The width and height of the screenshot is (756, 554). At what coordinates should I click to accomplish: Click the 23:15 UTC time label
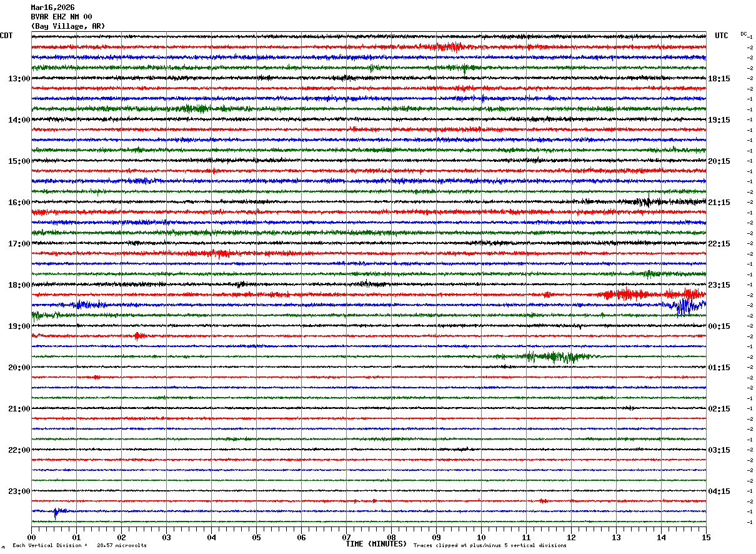[720, 285]
